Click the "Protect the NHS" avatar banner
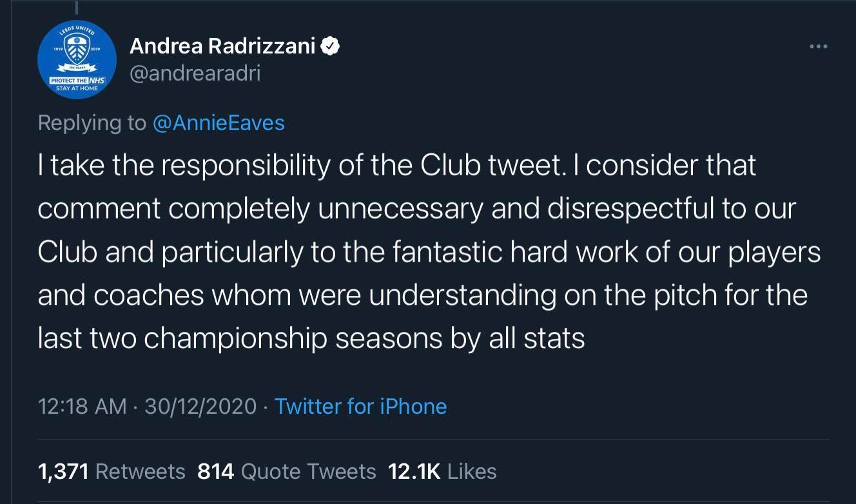856x504 pixels. (76, 82)
